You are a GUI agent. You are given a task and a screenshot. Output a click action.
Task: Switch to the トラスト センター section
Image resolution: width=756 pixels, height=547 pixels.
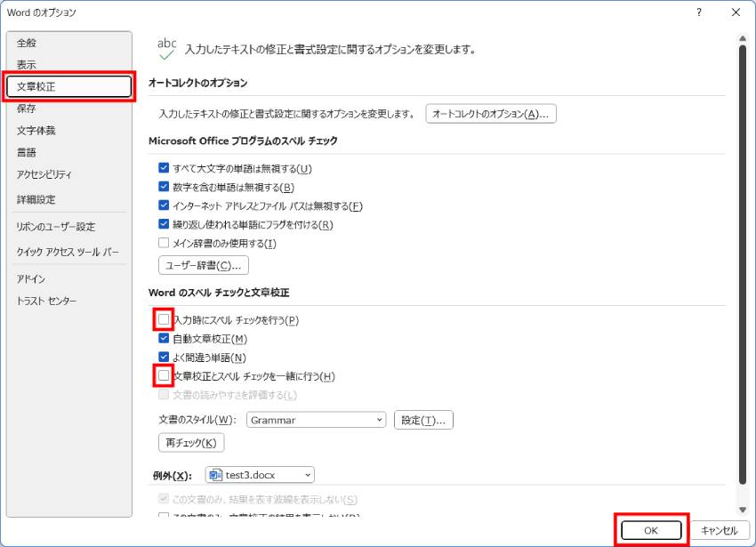click(46, 302)
